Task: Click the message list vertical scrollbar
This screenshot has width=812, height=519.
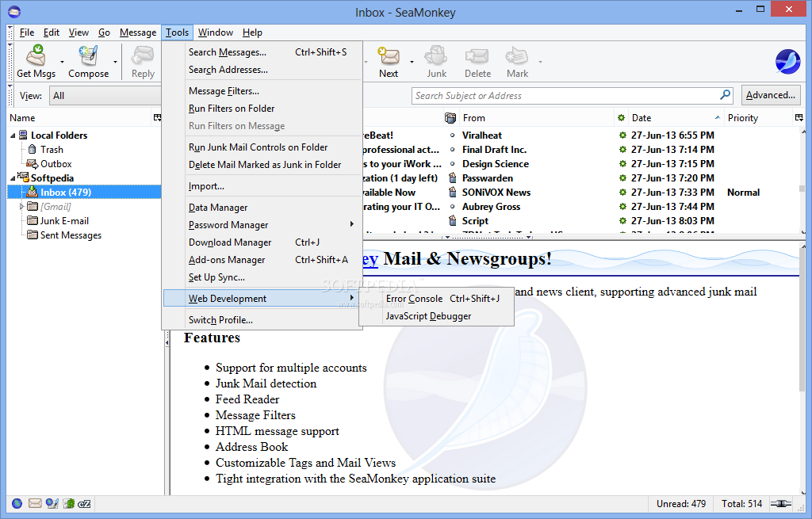Action: 802,181
